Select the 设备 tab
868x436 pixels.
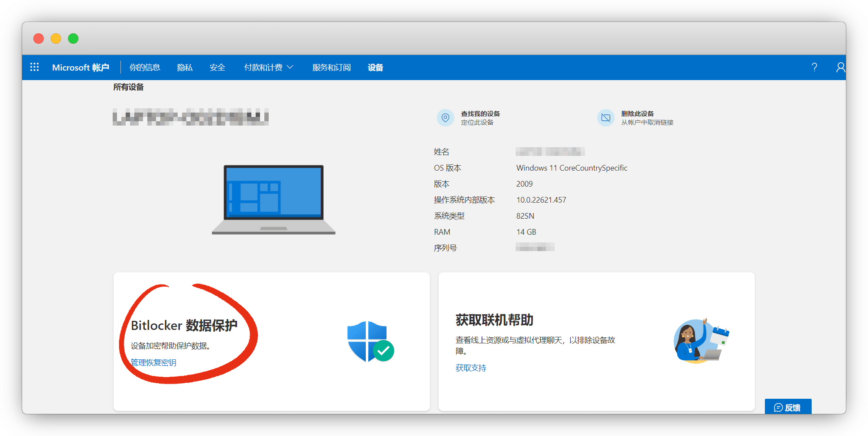pos(375,68)
